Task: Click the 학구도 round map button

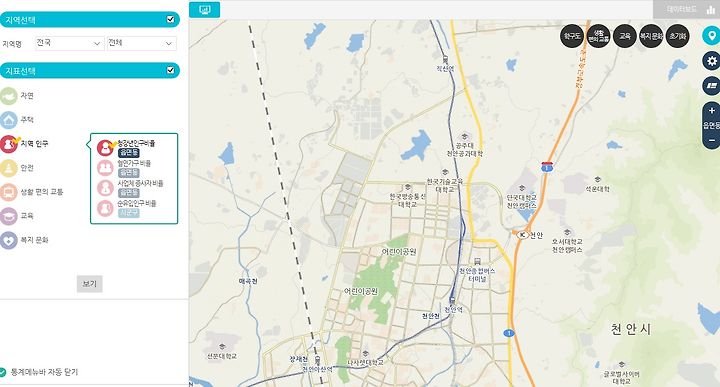Action: [x=572, y=36]
